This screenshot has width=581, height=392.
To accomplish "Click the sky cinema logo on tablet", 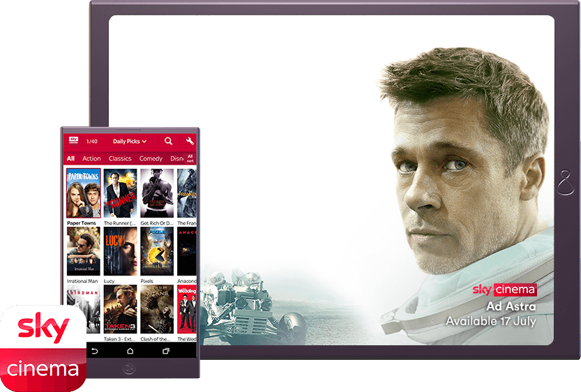I will point(504,289).
